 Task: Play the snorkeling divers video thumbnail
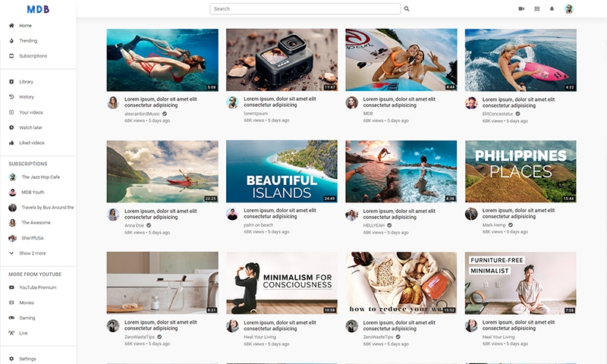point(162,60)
